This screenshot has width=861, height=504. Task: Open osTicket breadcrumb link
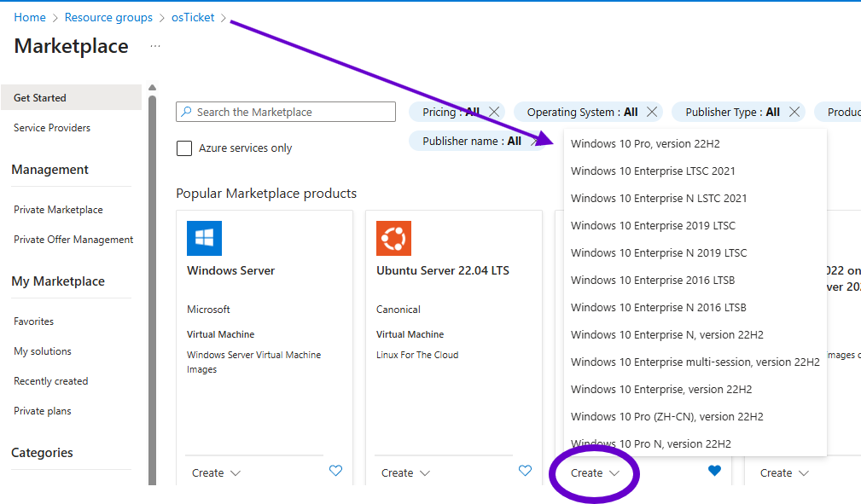[x=193, y=18]
